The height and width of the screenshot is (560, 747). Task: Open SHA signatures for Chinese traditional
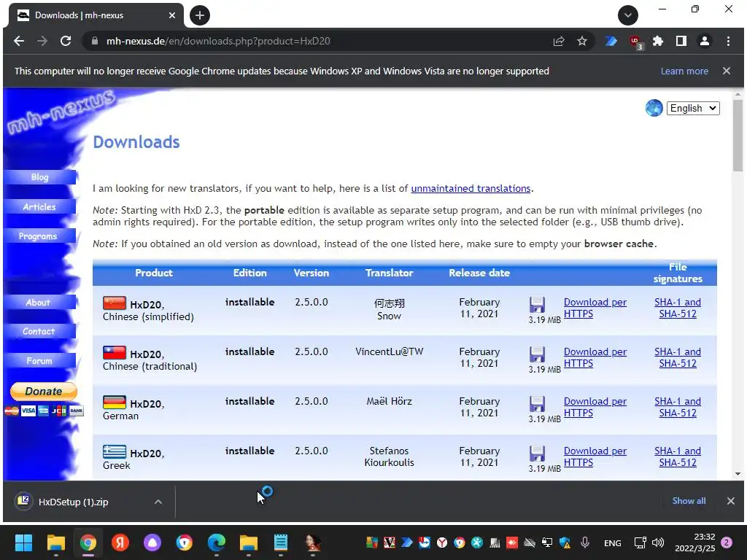(x=678, y=357)
